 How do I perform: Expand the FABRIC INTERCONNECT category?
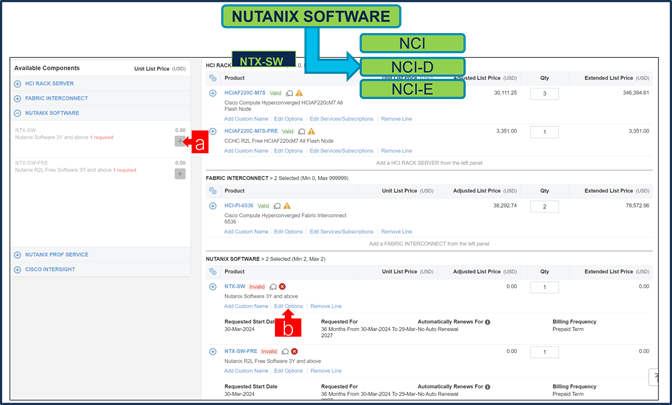pos(18,99)
